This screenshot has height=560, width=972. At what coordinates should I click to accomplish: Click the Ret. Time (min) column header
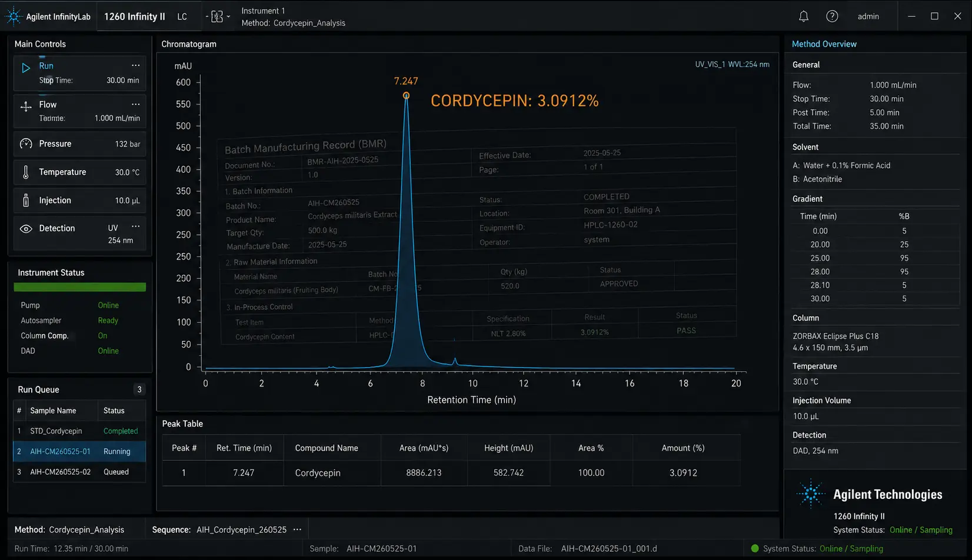pyautogui.click(x=244, y=448)
